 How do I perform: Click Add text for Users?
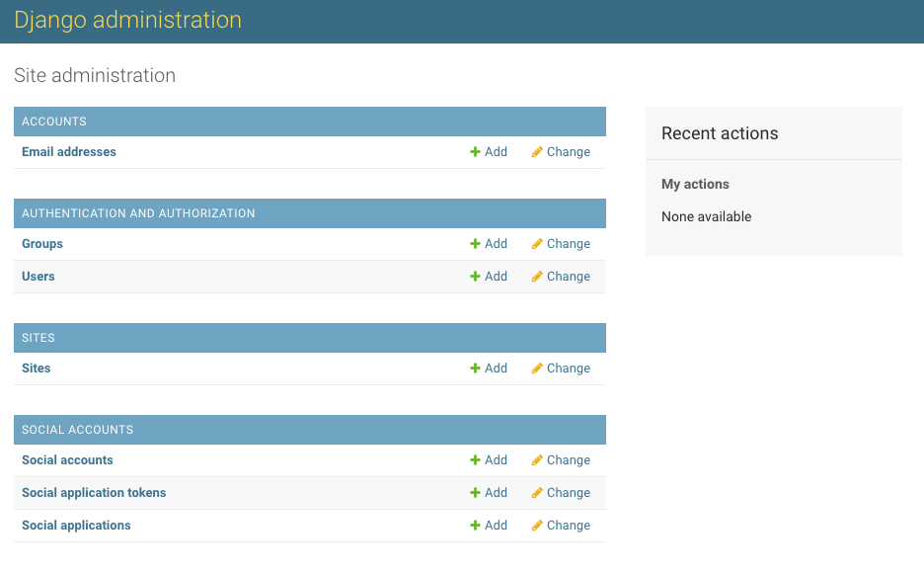pyautogui.click(x=497, y=277)
